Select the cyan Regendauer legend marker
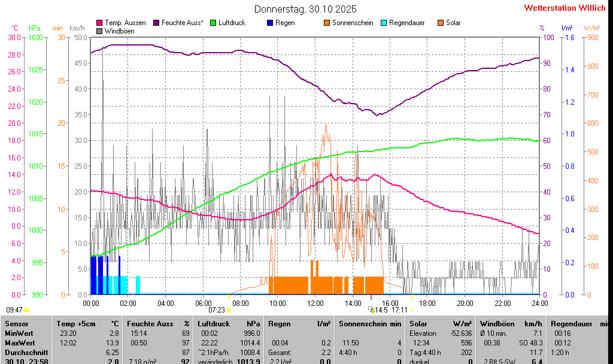Screen dimensions: 613x364 pyautogui.click(x=384, y=23)
